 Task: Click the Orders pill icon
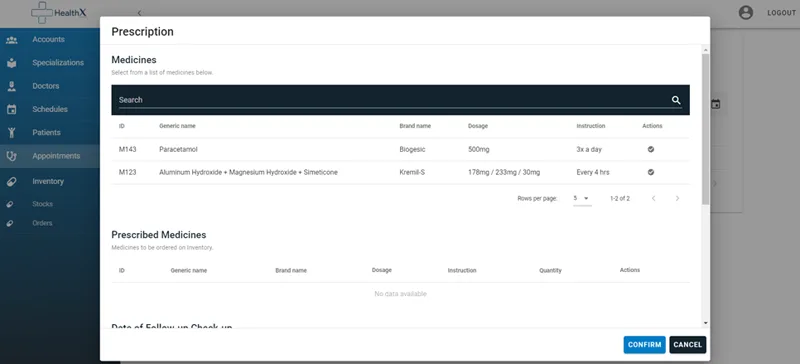coord(10,223)
